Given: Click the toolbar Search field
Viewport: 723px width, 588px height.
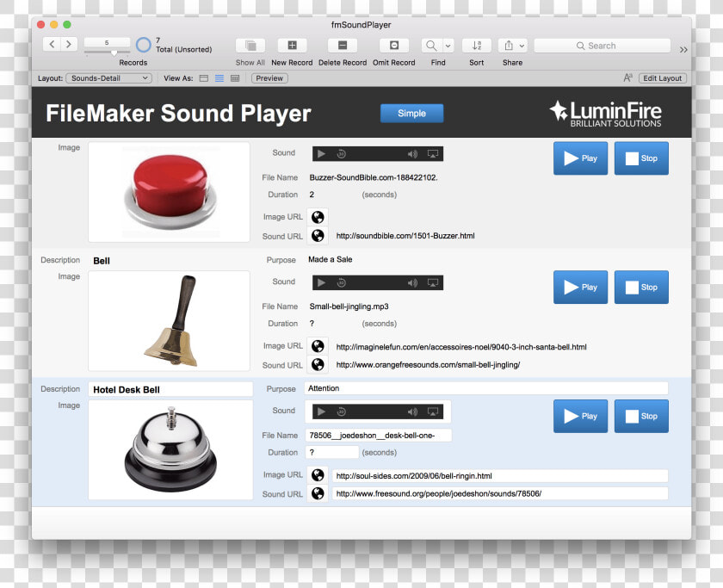Looking at the screenshot, I should point(602,46).
